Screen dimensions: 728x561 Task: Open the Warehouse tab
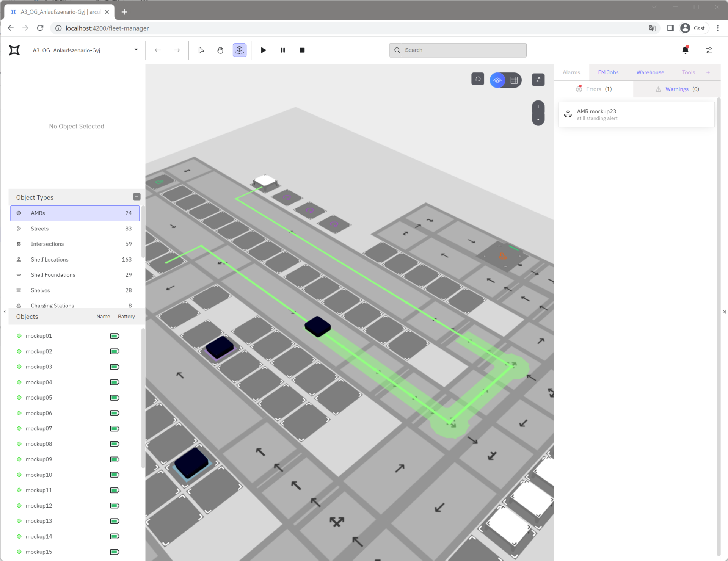click(650, 72)
